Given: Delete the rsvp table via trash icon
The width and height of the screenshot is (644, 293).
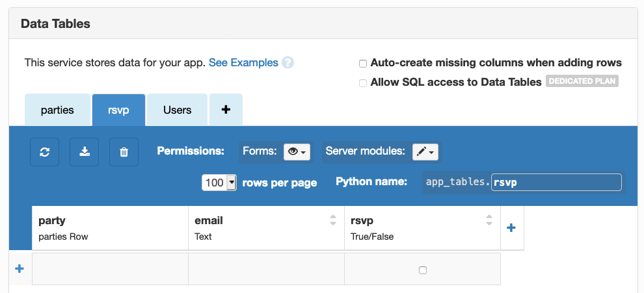Looking at the screenshot, I should (124, 152).
